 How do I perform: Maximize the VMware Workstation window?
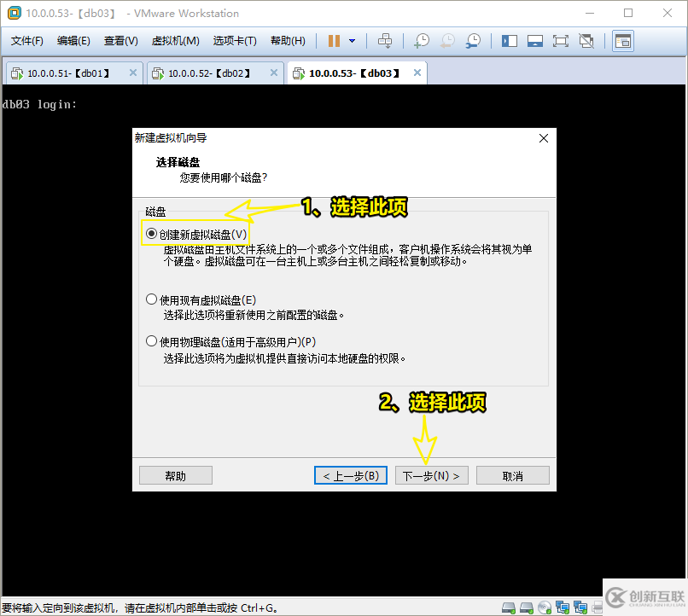click(628, 13)
